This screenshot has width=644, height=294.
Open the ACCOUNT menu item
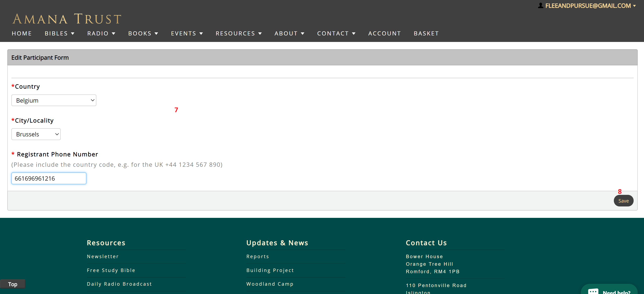click(x=384, y=33)
